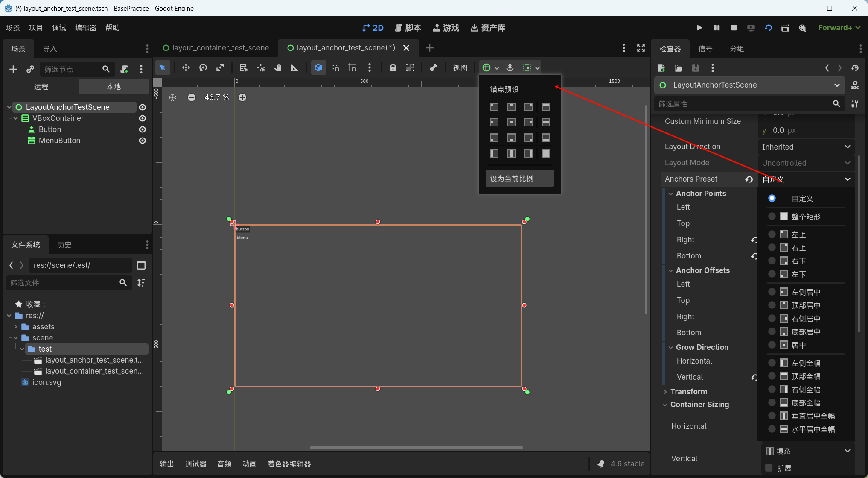Activate the Ruler measure tool
This screenshot has height=478, width=868.
coord(294,67)
